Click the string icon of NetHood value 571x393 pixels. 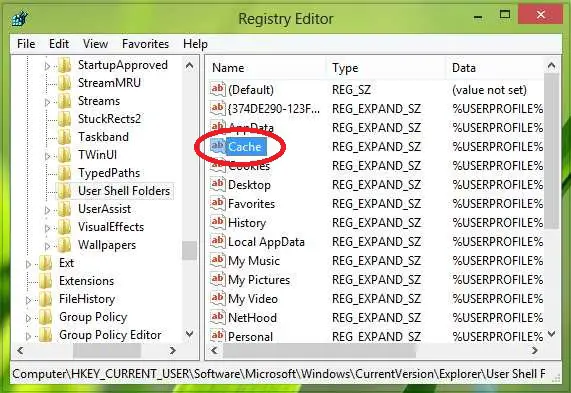coord(218,317)
